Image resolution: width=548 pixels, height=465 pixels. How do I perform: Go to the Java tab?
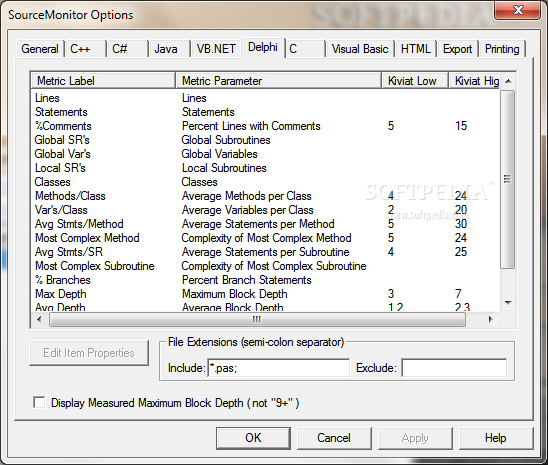[170, 49]
